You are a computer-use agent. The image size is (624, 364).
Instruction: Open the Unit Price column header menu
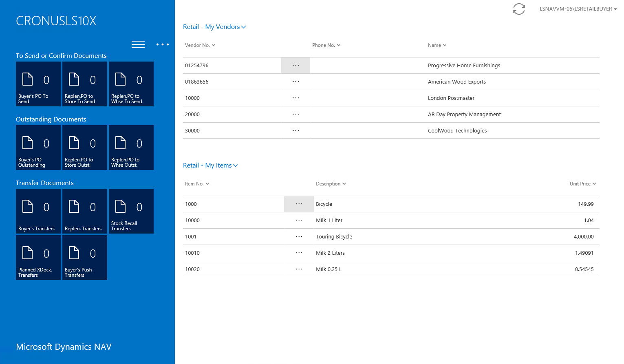[x=582, y=184]
